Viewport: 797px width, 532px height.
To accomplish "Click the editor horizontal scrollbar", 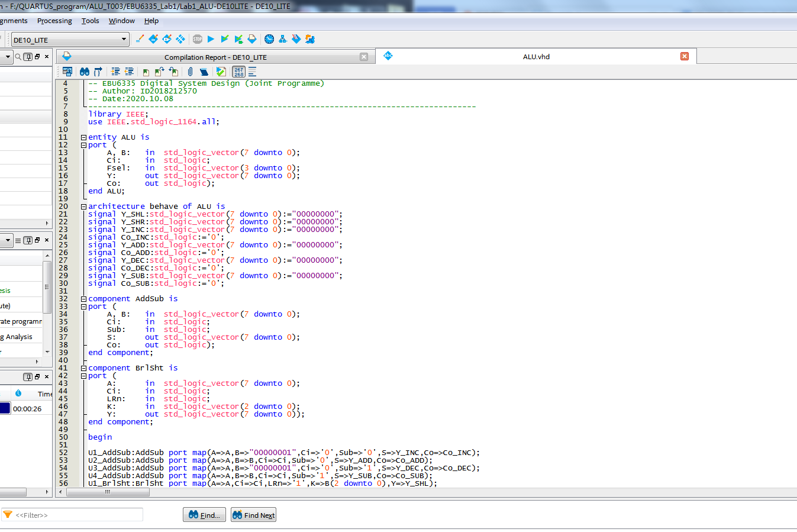I will [x=107, y=492].
